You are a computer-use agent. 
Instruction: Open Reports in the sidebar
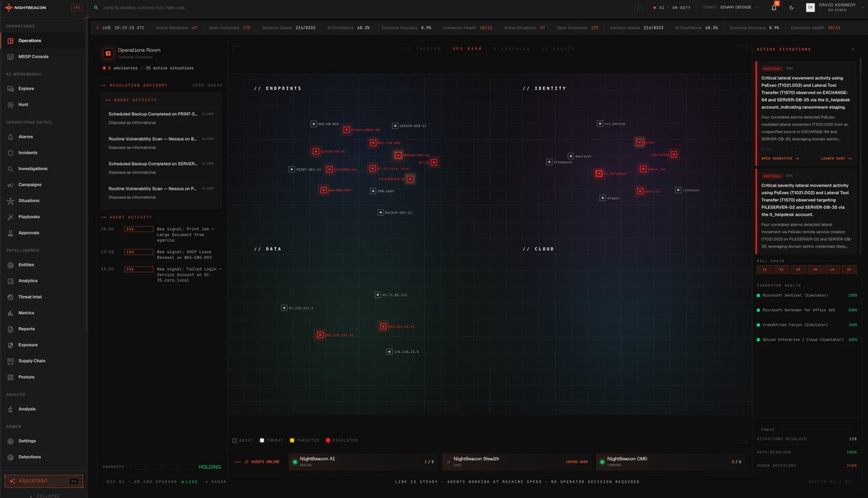pos(43,329)
